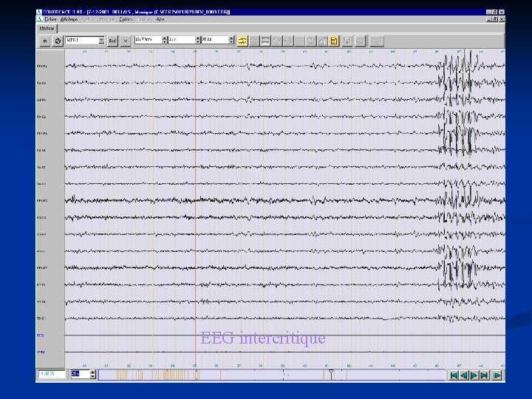Image resolution: width=532 pixels, height=399 pixels.
Task: Open the Affichage menu
Action: pos(69,19)
